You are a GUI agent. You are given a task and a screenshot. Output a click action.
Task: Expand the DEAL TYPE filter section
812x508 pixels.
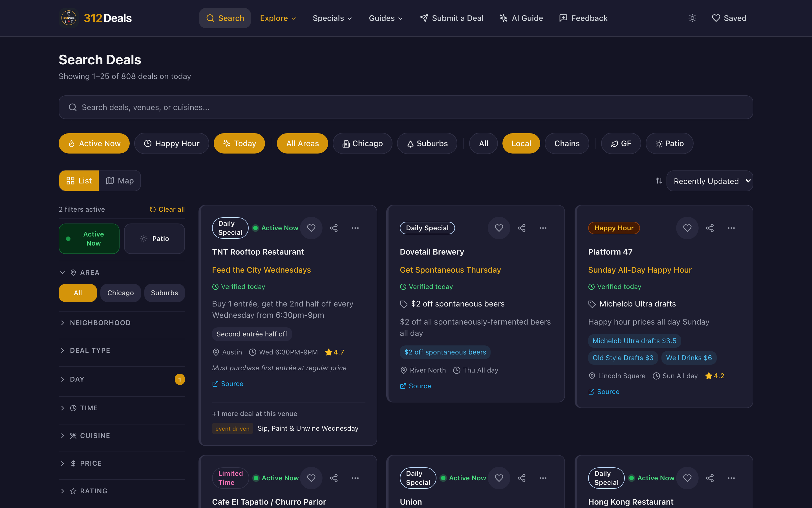[x=122, y=351]
